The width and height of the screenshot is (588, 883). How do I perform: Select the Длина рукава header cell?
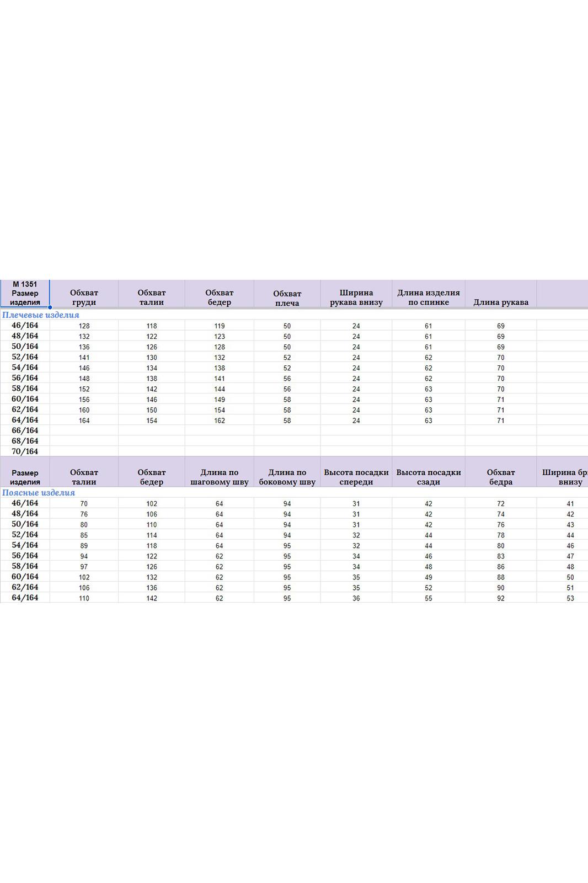(501, 302)
